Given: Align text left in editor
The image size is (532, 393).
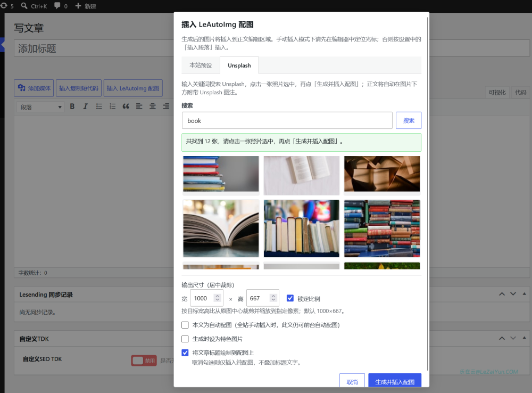Looking at the screenshot, I should click(x=139, y=107).
